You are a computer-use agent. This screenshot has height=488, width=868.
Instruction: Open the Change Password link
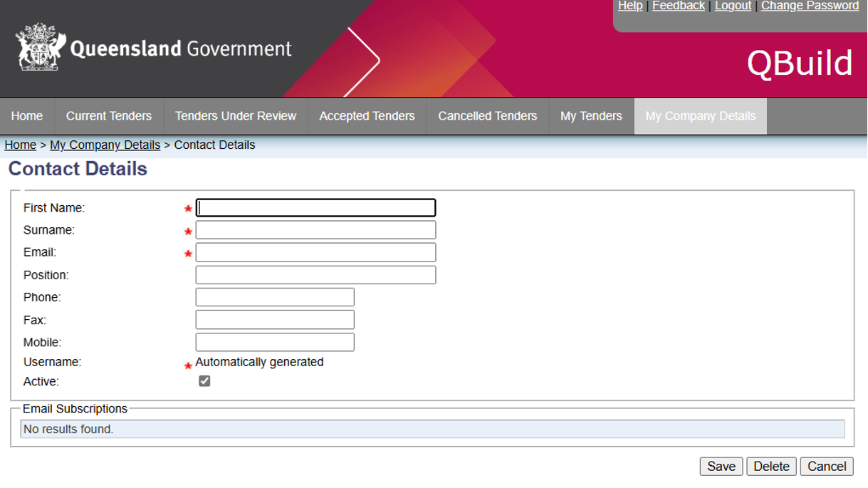pos(810,6)
